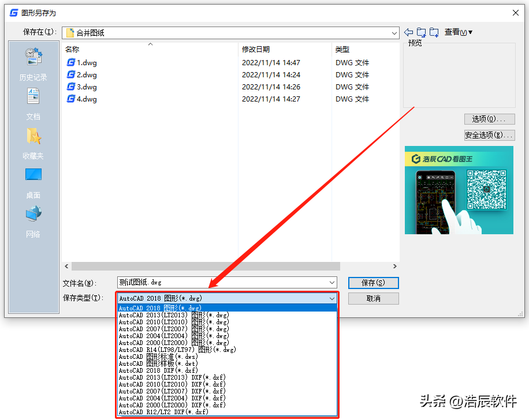This screenshot has height=420, width=529.
Task: Choose AutoCAD 2004(LT2004) DXF(*.dxf) format
Action: [228, 398]
